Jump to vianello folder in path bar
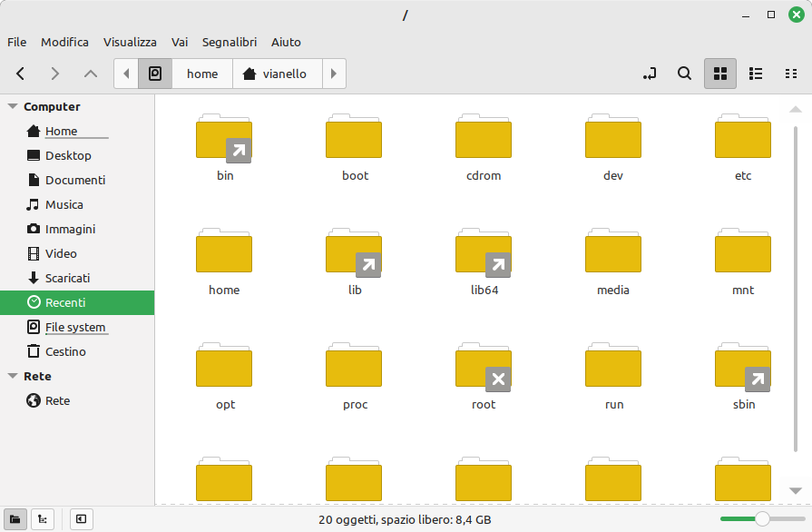Image resolution: width=812 pixels, height=532 pixels. point(278,74)
